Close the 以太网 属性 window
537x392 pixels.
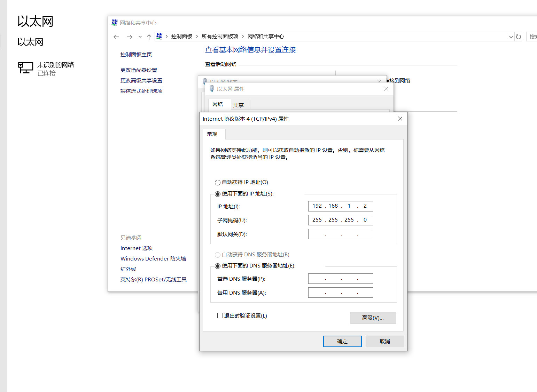pos(386,89)
